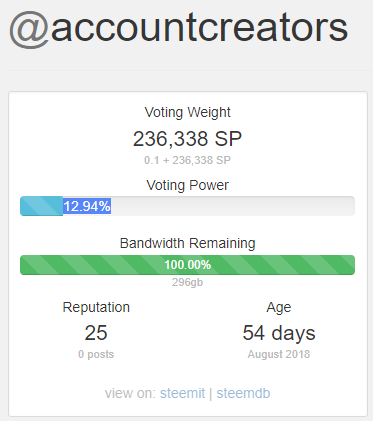Open the steemdb profile link
Viewport: 373px width, 421px height.
pyautogui.click(x=243, y=393)
